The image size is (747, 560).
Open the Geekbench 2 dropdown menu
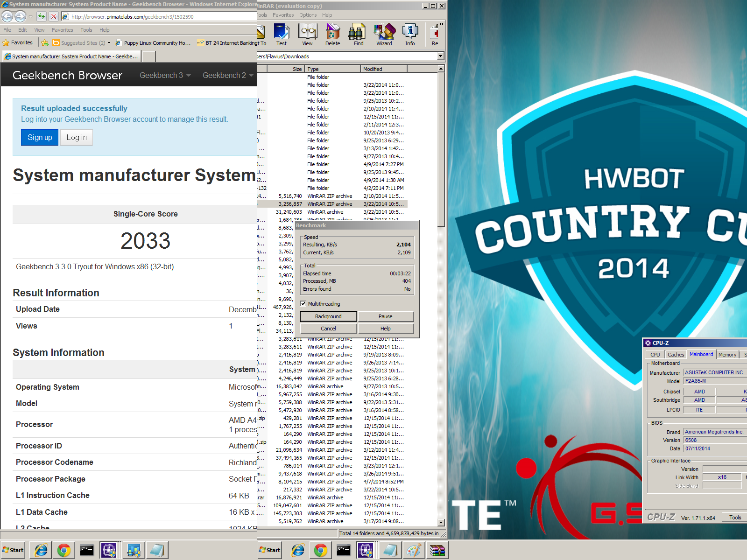[x=228, y=75]
